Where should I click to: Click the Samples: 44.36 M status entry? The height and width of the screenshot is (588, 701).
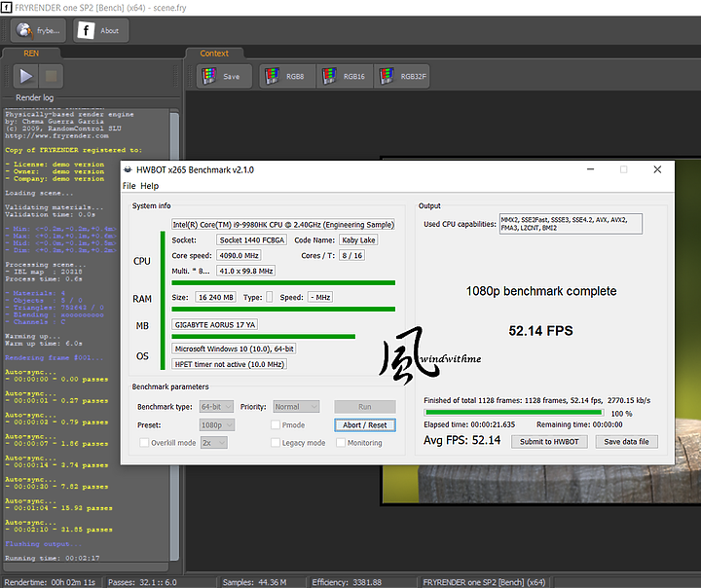click(x=254, y=582)
